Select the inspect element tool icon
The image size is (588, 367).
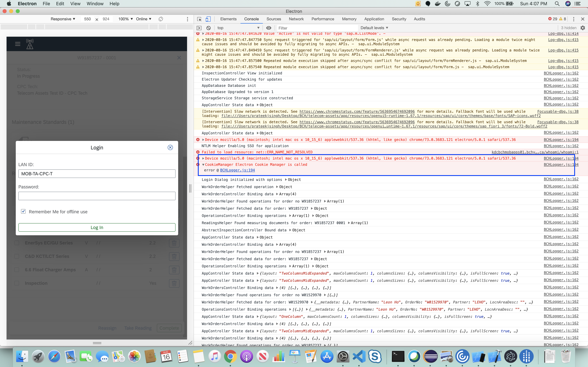[x=199, y=19]
